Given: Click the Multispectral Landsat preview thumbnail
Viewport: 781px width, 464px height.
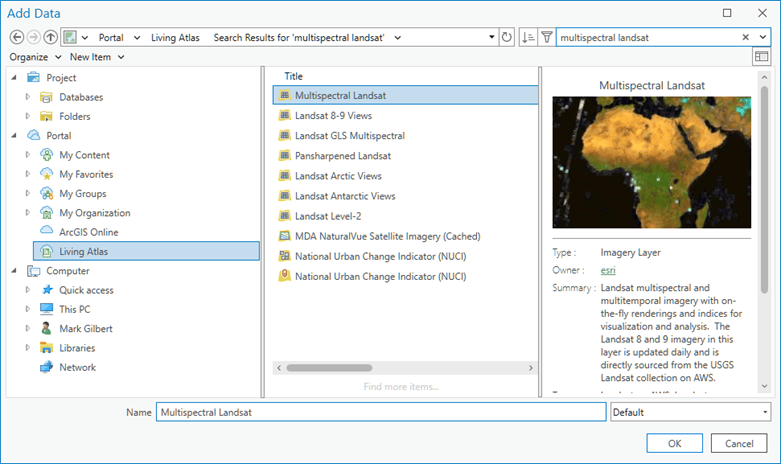Looking at the screenshot, I should 651,162.
